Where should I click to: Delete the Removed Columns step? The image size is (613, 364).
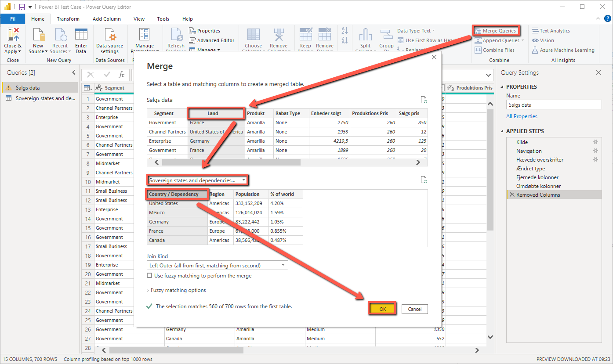coord(511,195)
